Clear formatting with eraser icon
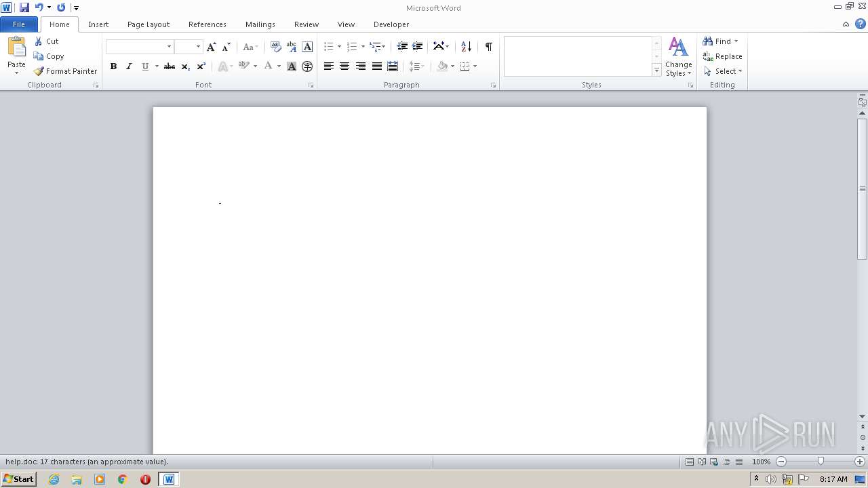Viewport: 868px width, 488px height. point(275,47)
